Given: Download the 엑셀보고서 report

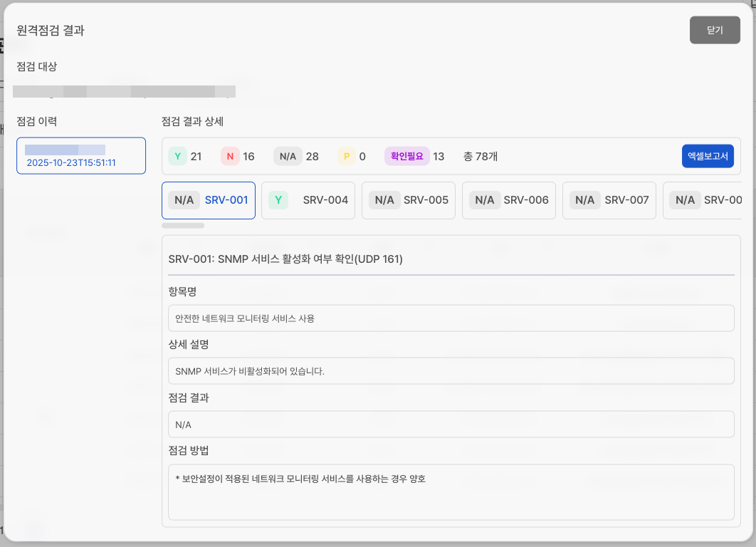Looking at the screenshot, I should click(708, 156).
